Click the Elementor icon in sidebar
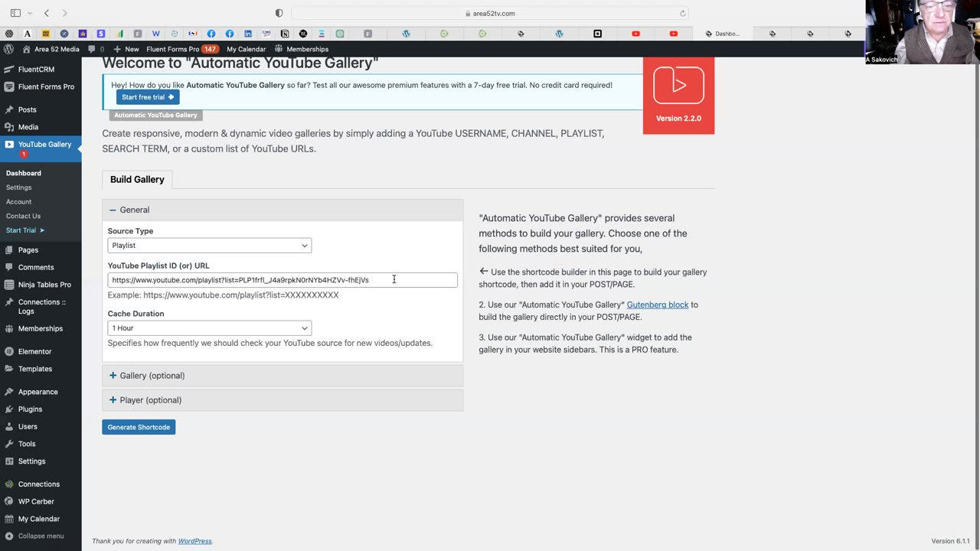This screenshot has width=980, height=551. pyautogui.click(x=9, y=351)
